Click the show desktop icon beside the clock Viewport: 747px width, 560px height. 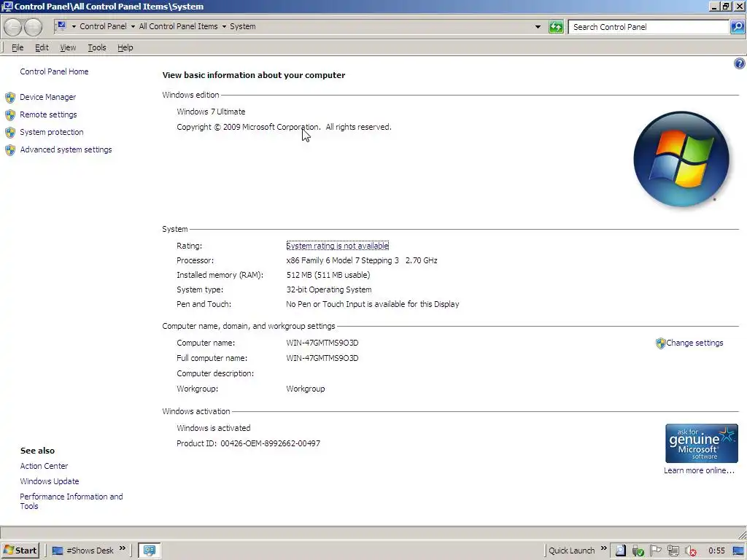[738, 551]
